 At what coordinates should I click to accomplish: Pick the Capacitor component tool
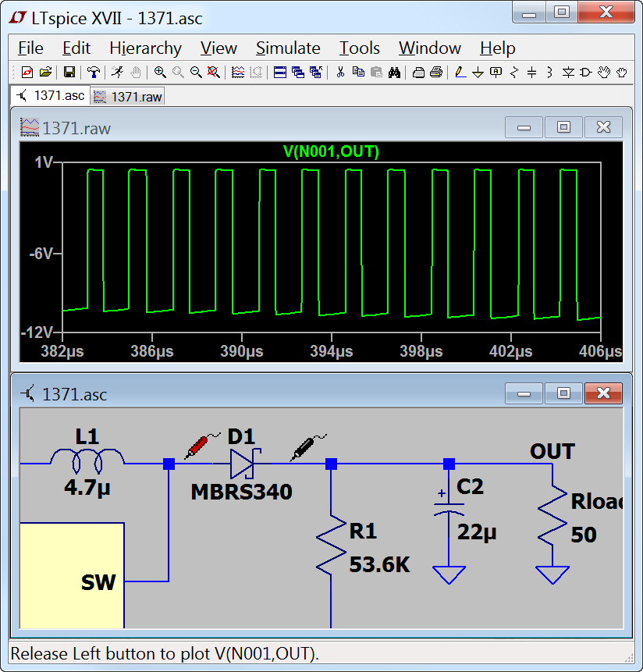pos(532,73)
